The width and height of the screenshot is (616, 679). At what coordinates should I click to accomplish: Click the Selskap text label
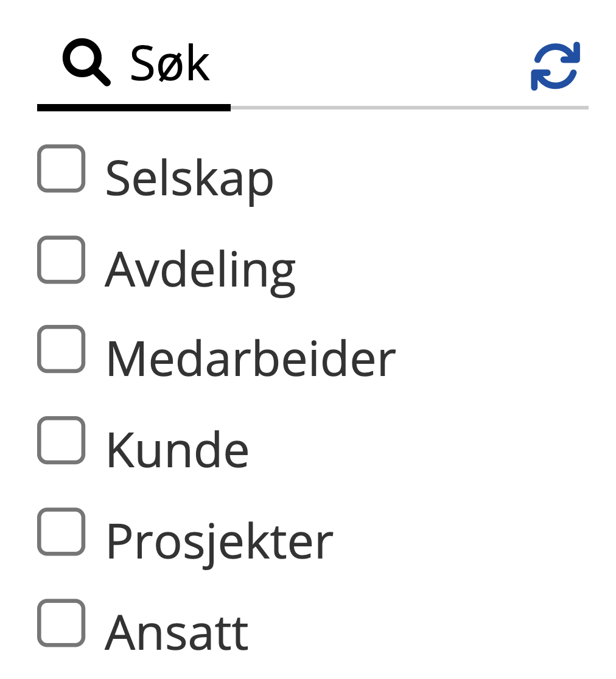point(189,179)
